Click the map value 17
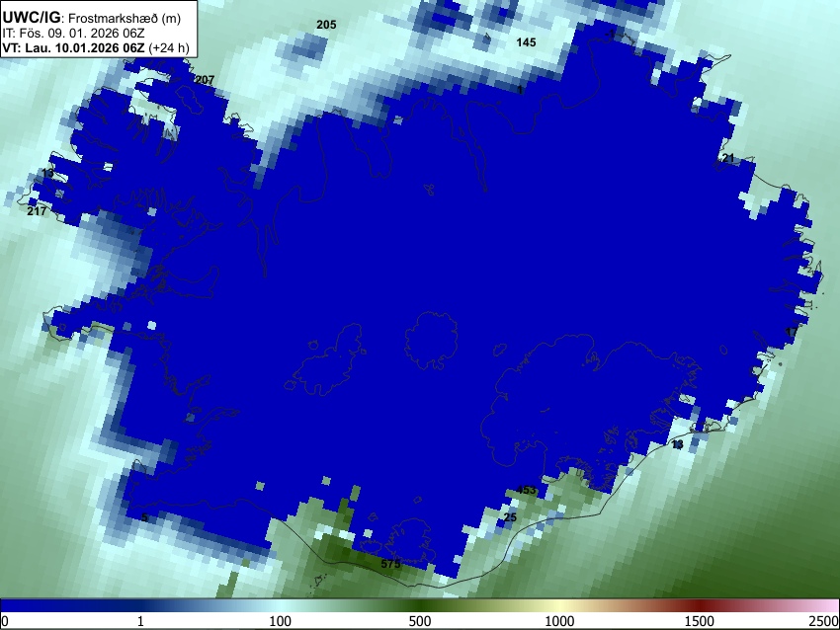Image resolution: width=840 pixels, height=630 pixels. point(791,332)
